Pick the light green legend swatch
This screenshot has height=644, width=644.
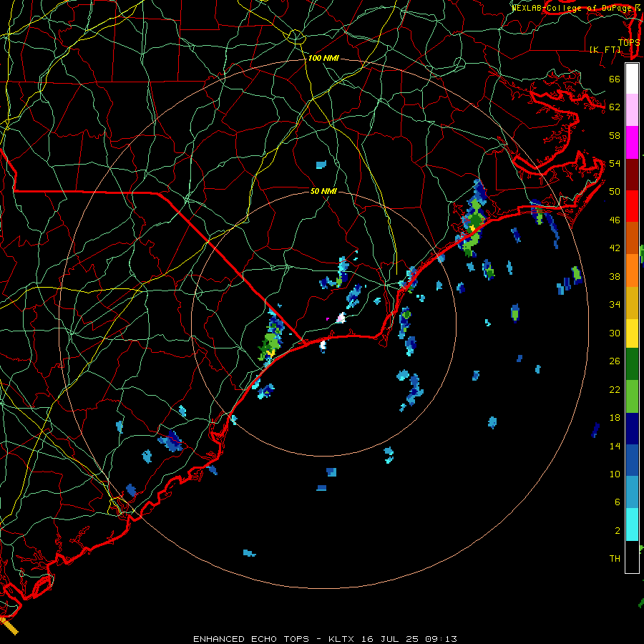pyautogui.click(x=632, y=396)
